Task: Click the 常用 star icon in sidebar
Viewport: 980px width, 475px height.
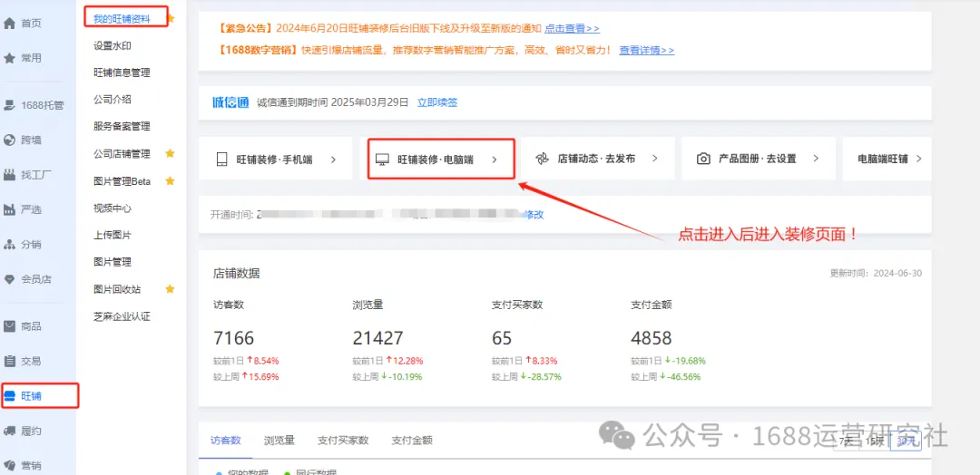Action: pyautogui.click(x=9, y=58)
